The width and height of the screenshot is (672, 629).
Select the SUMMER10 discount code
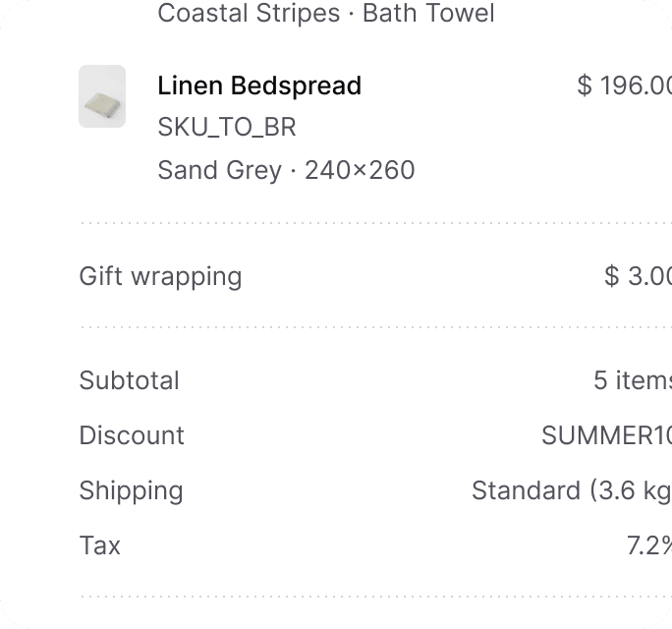point(606,435)
